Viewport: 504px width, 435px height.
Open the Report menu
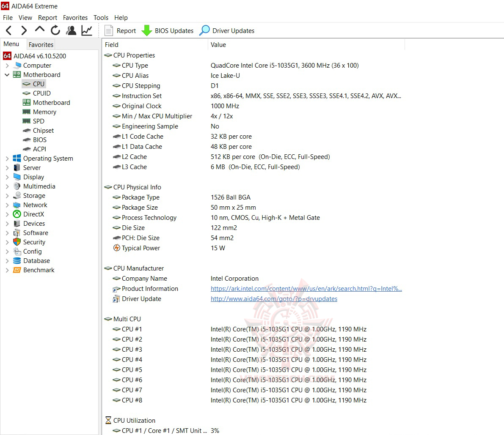47,18
